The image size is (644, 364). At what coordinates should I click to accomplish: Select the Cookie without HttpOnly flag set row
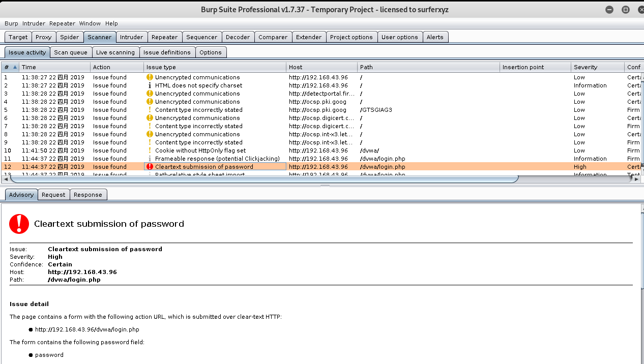[321, 150]
